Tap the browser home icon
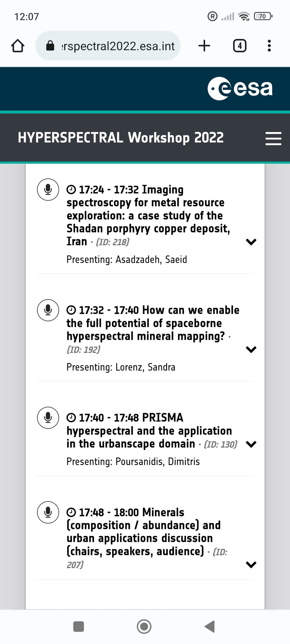This screenshot has width=290, height=644. click(x=18, y=46)
